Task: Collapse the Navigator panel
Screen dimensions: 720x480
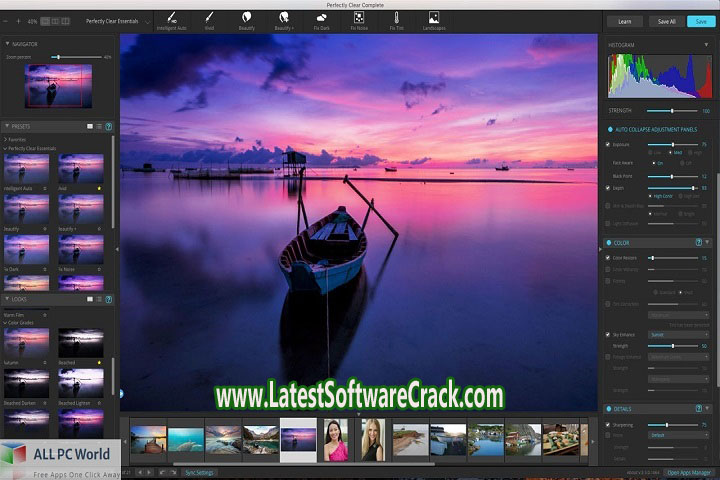Action: pos(8,45)
